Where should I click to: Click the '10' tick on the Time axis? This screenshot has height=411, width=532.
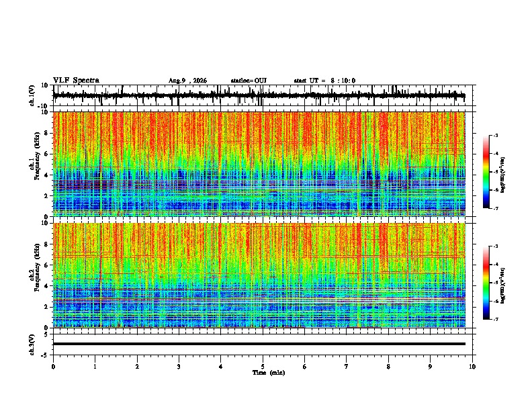tap(472, 367)
